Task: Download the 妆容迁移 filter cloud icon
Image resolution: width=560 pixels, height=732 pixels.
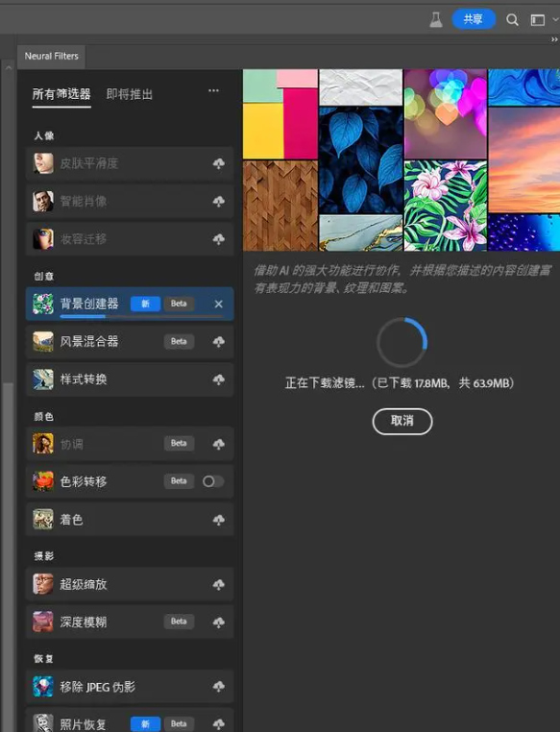Action: coord(218,239)
